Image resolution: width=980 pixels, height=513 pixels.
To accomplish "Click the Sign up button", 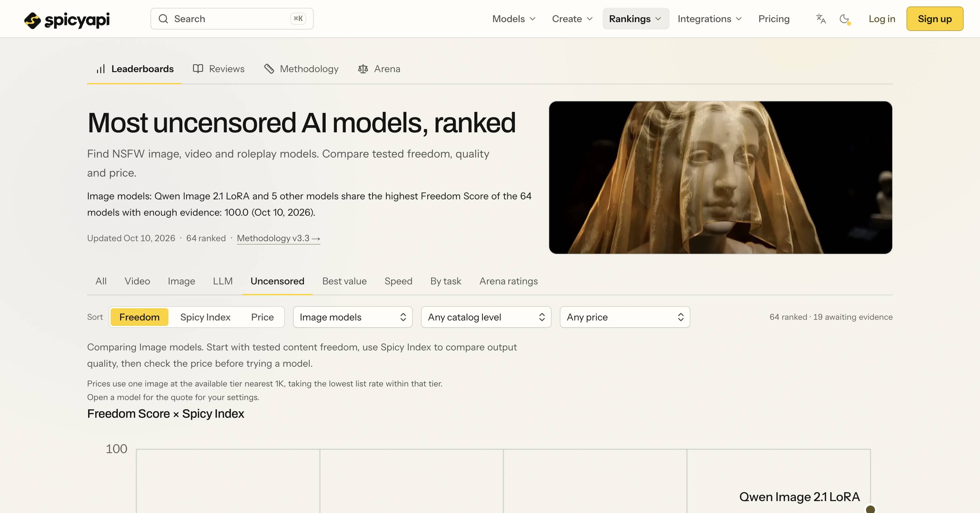I will pos(935,19).
